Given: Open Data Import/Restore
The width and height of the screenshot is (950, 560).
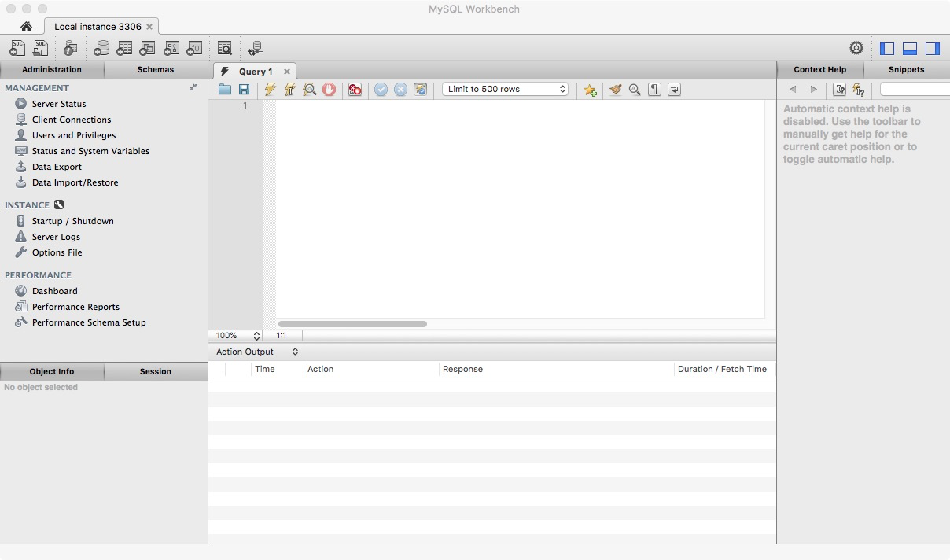Looking at the screenshot, I should (x=75, y=182).
